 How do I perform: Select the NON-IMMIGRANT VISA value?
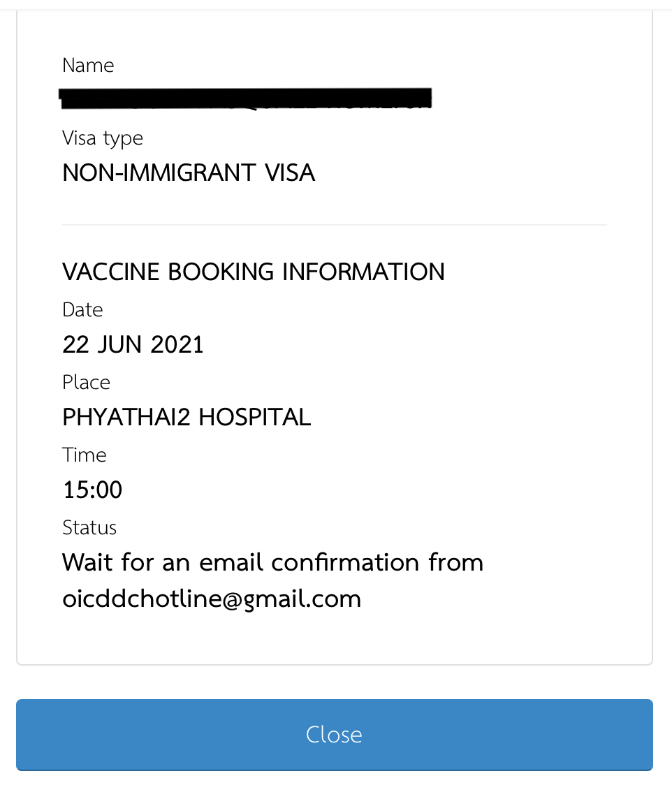(x=189, y=173)
